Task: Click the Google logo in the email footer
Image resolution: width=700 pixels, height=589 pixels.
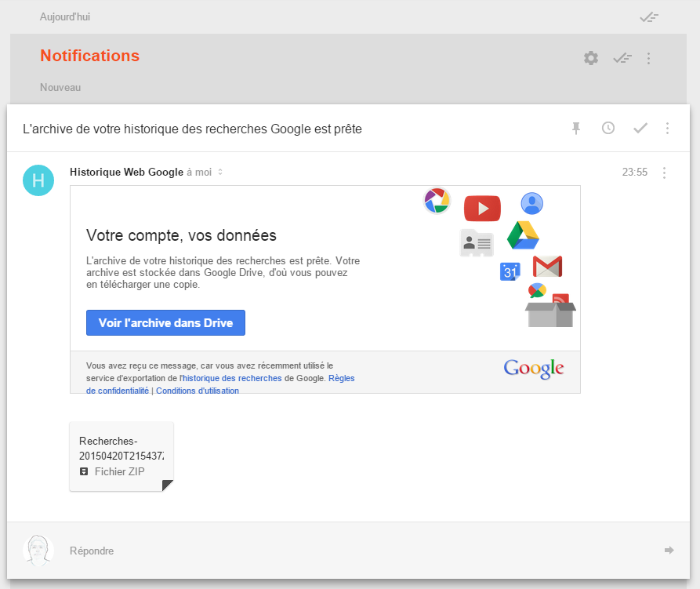Action: tap(534, 369)
